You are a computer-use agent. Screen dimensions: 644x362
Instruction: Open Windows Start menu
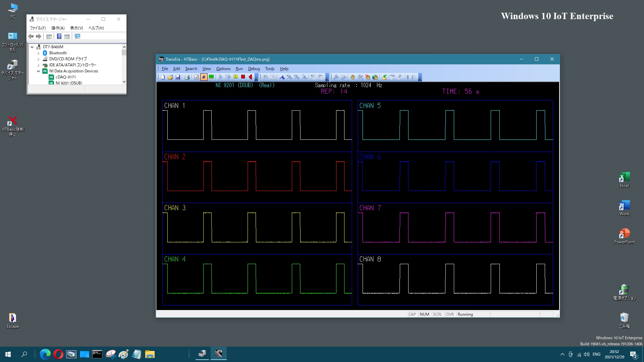pos(8,354)
